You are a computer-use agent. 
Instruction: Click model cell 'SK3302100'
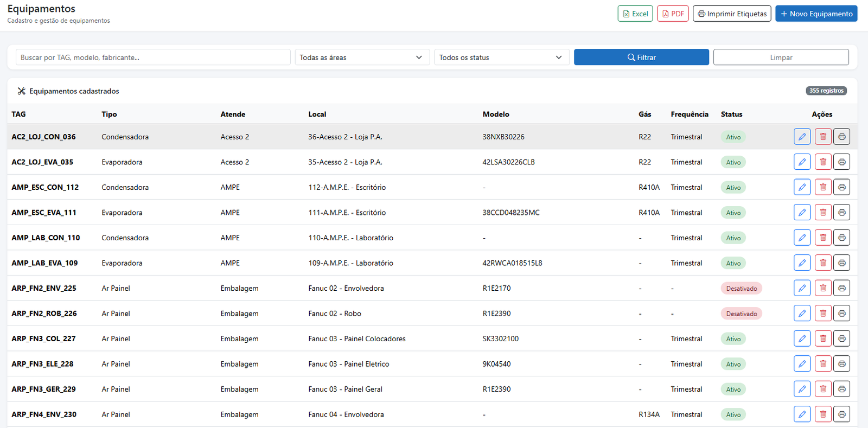501,338
